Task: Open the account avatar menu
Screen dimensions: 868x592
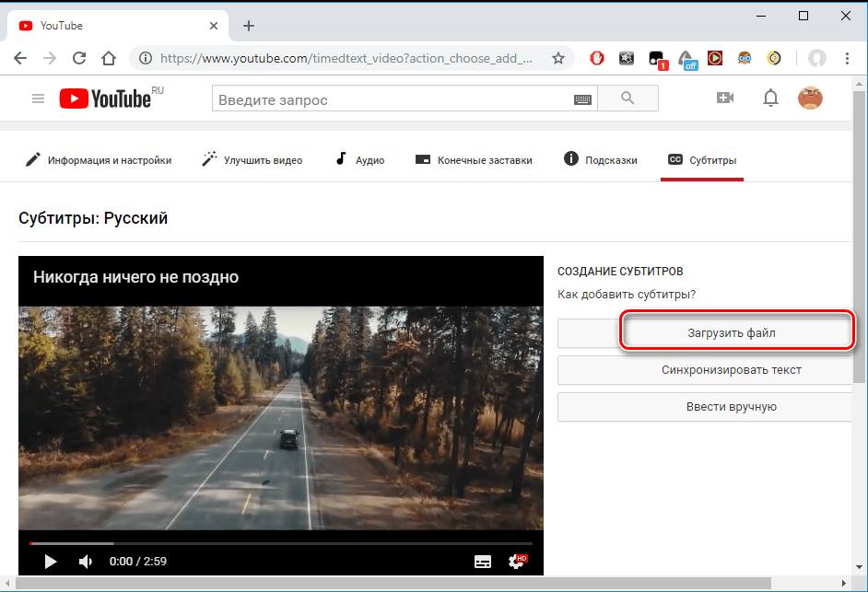Action: (x=810, y=99)
